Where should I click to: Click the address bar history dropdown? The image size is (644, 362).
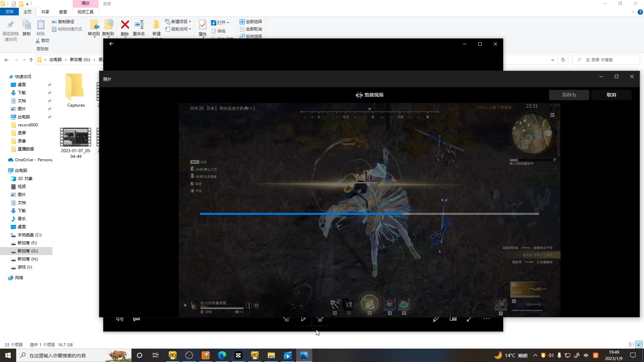click(552, 60)
